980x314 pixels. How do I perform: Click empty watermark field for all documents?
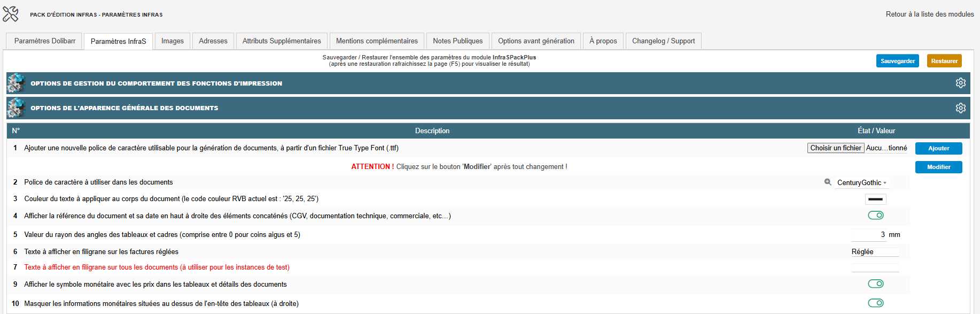click(875, 267)
